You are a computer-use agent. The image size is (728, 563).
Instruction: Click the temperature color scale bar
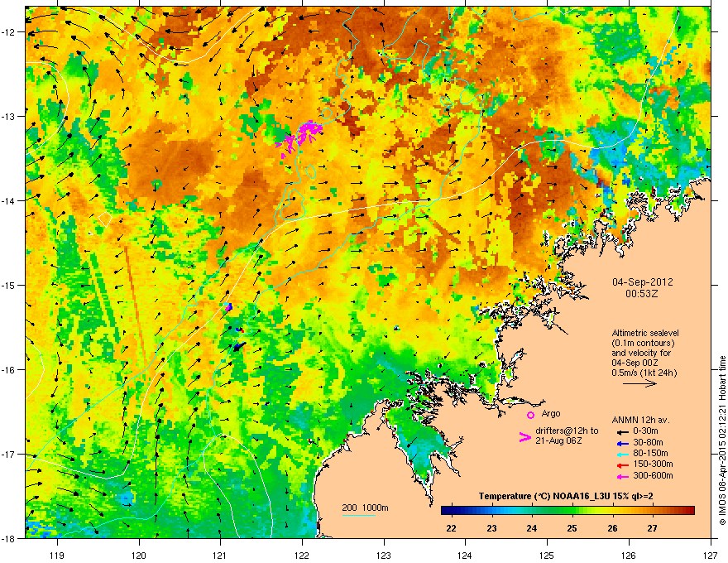(x=568, y=510)
